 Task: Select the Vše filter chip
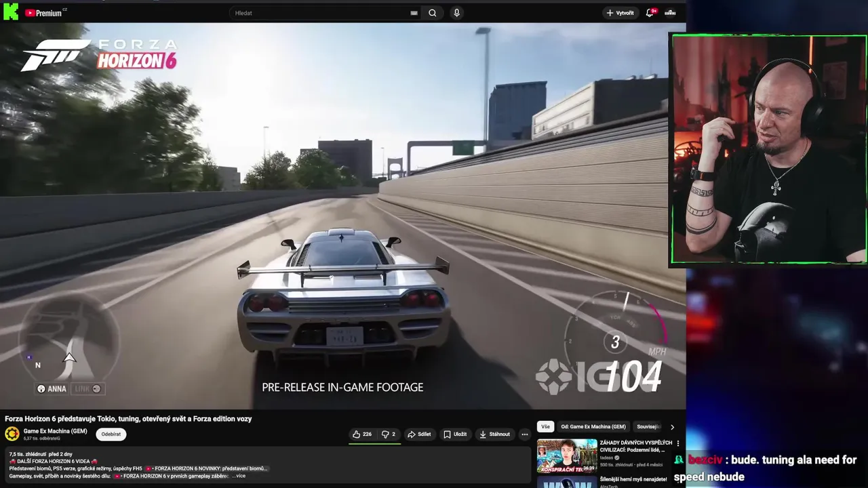pyautogui.click(x=545, y=426)
